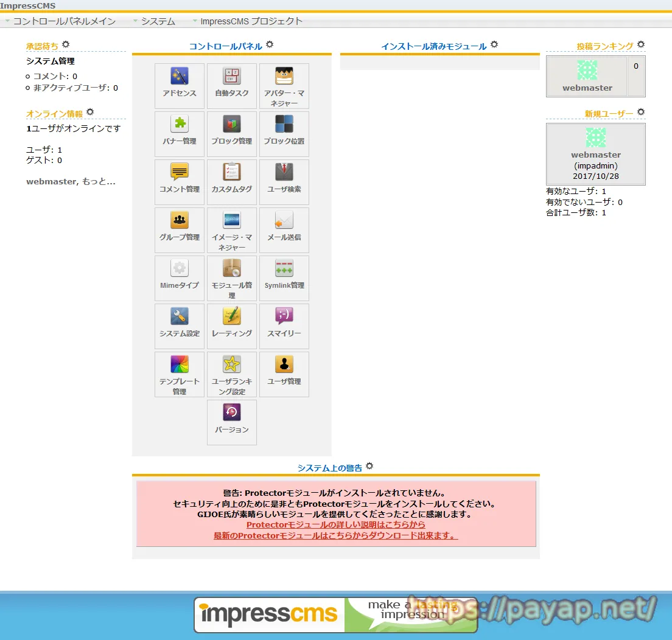Open the システム設定 wrench icon
The height and width of the screenshot is (640, 672).
point(179,316)
